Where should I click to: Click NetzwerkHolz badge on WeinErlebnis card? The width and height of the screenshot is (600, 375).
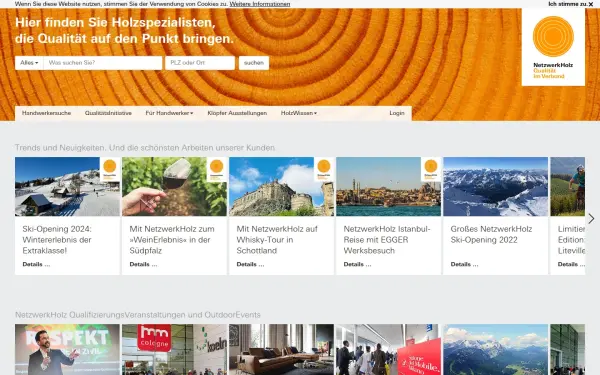pyautogui.click(x=217, y=170)
